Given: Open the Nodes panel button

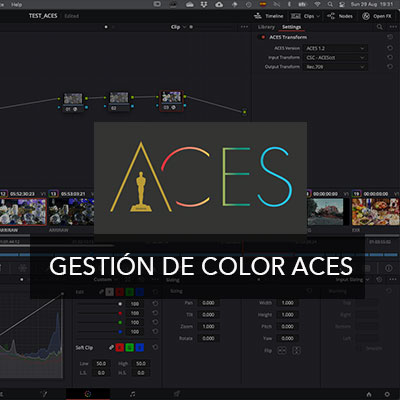Looking at the screenshot, I should pyautogui.click(x=339, y=16).
